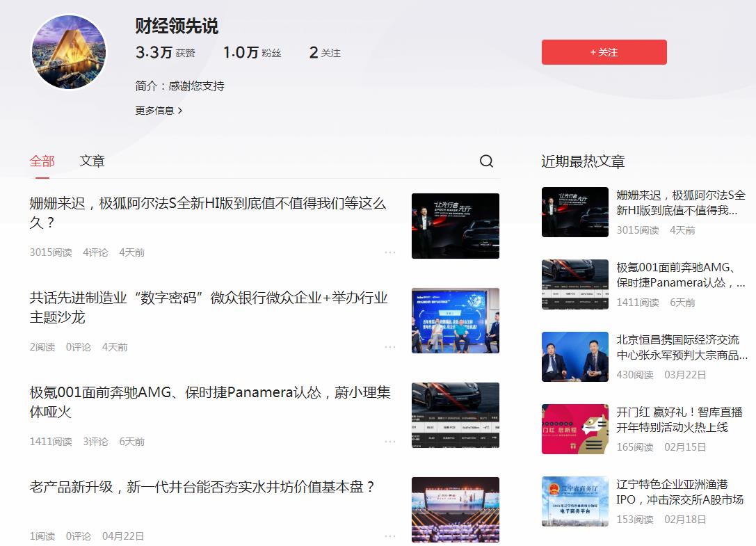Open hot article 北京恒昌携国际经济交流中心
This screenshot has width=756, height=546.
click(x=682, y=347)
